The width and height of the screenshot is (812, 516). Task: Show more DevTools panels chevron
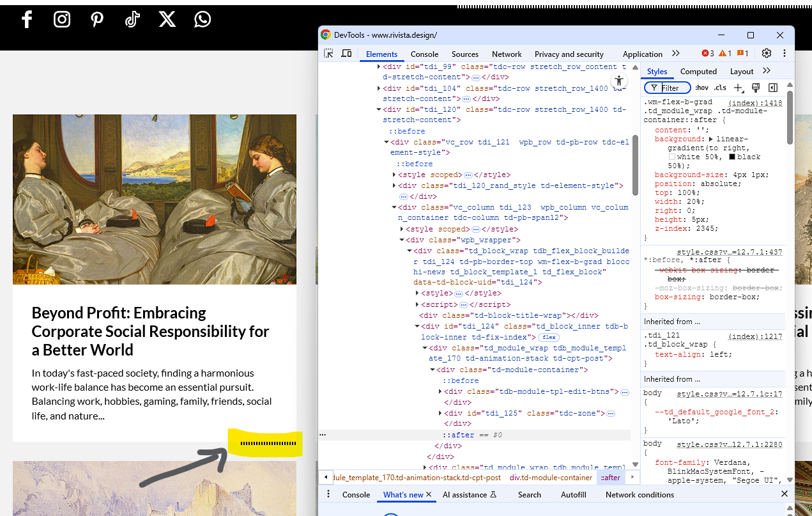(676, 54)
